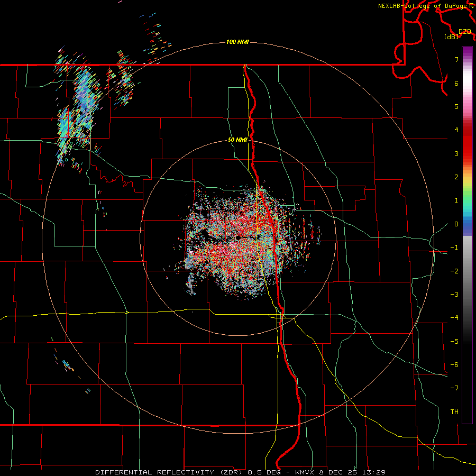
Task: Click the -5 dB tick label on the scale
Action: tap(454, 342)
